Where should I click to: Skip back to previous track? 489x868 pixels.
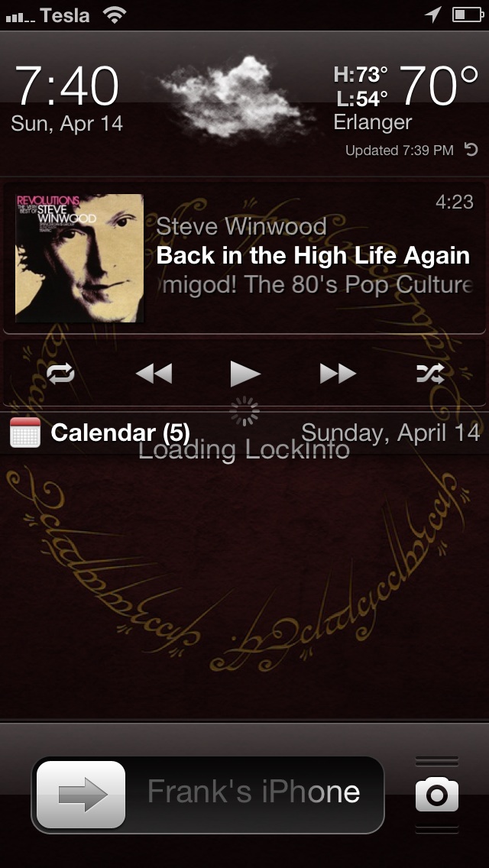pyautogui.click(x=154, y=374)
